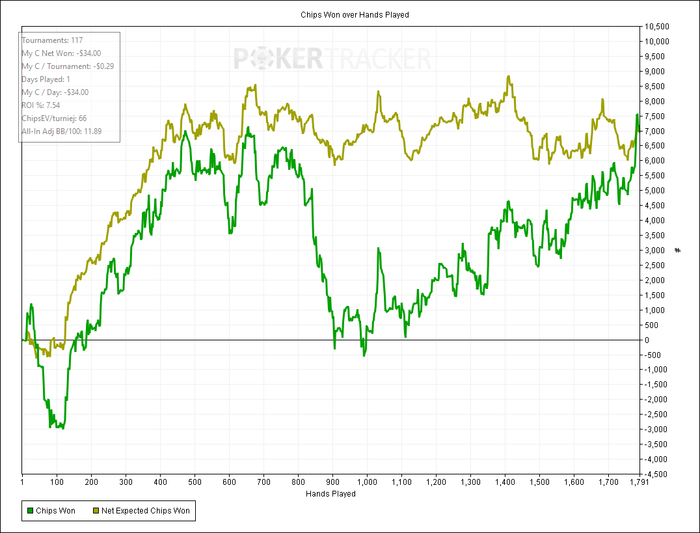Click the yellow Net Expected Chips Won swatch
This screenshot has height=533, width=700.
(x=96, y=511)
